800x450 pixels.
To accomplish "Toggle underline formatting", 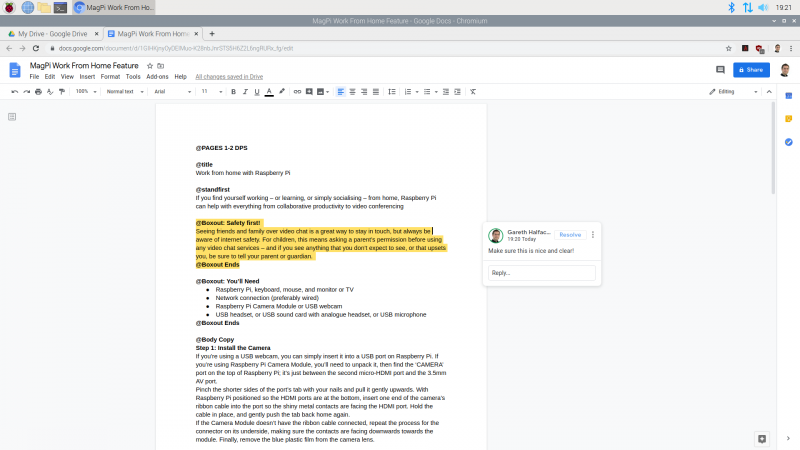I will [257, 91].
